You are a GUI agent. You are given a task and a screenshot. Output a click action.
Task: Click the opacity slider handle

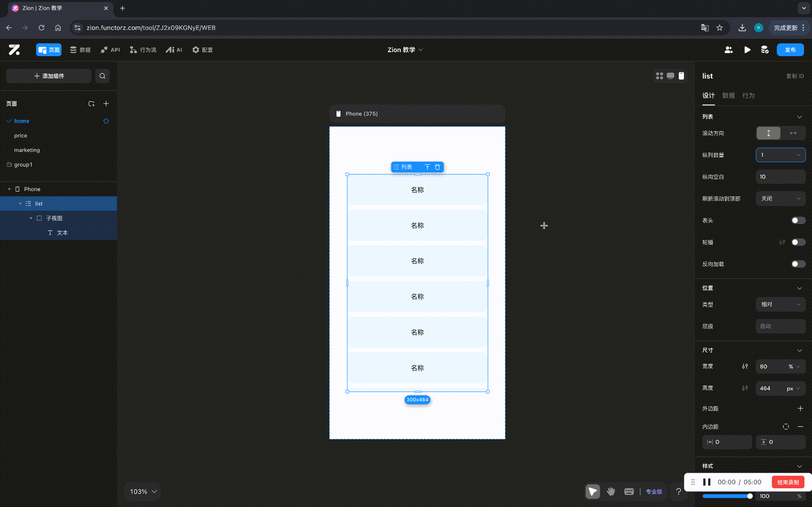point(750,496)
